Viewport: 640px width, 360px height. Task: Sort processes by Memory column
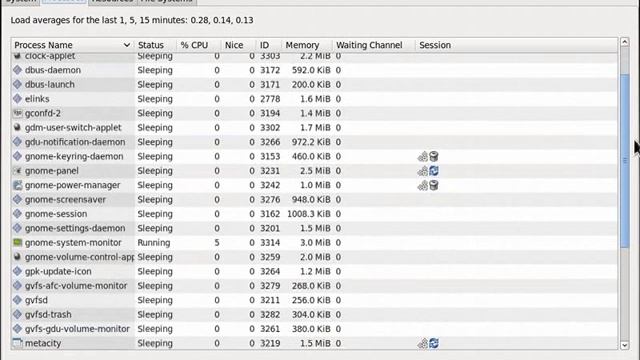[x=307, y=45]
